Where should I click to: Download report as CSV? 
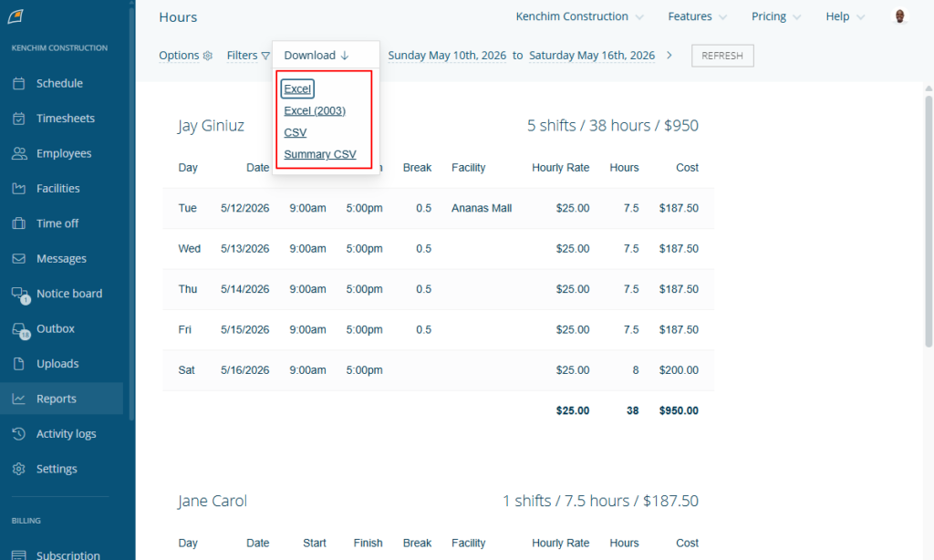[x=295, y=132]
